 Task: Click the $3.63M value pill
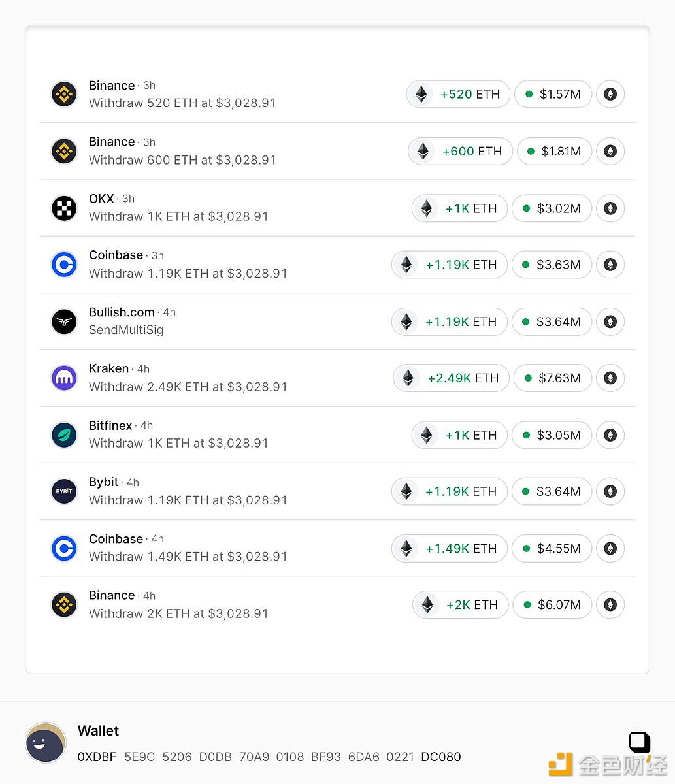[552, 265]
